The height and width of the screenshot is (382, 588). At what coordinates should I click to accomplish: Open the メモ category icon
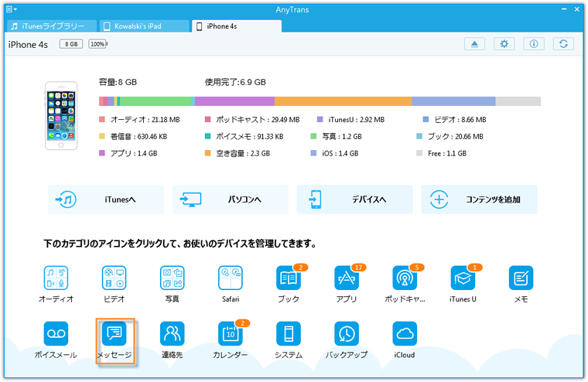(x=521, y=278)
